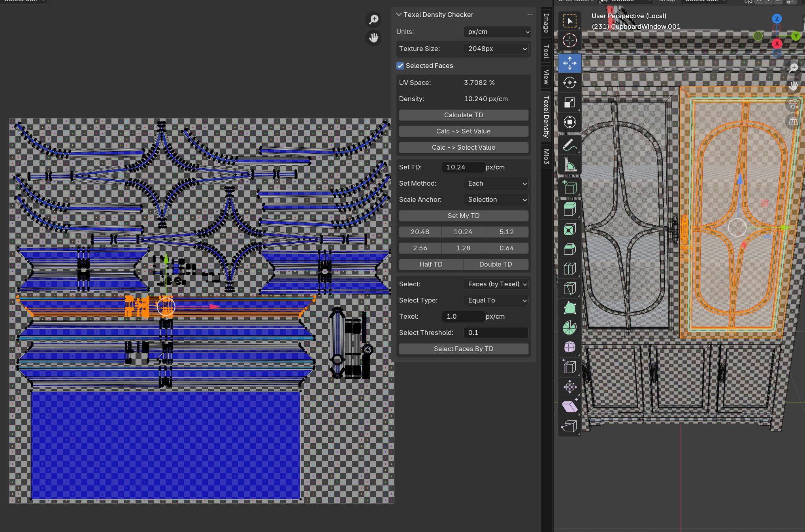Apply the 1.28 texel density preset

tap(463, 248)
